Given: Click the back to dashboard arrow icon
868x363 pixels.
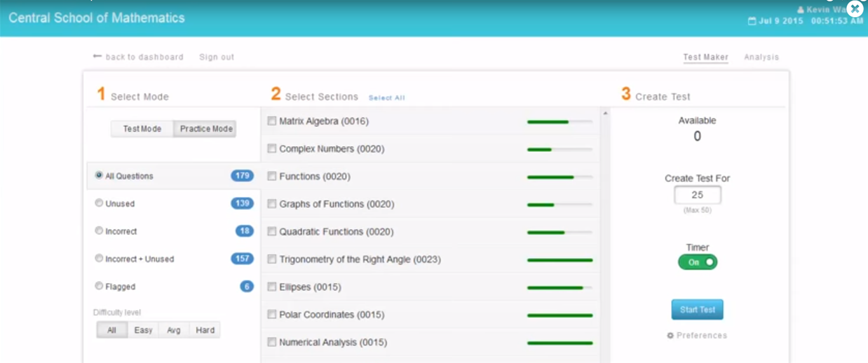Looking at the screenshot, I should (x=97, y=57).
